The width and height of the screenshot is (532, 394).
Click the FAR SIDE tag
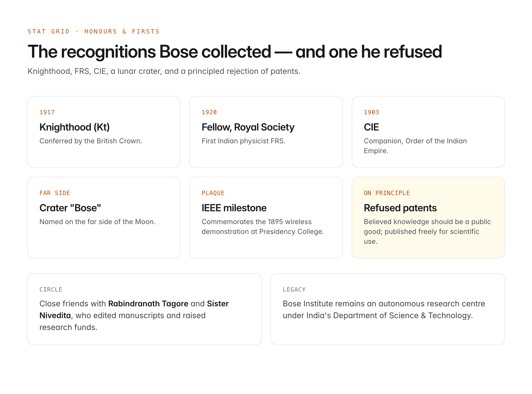pyautogui.click(x=55, y=193)
